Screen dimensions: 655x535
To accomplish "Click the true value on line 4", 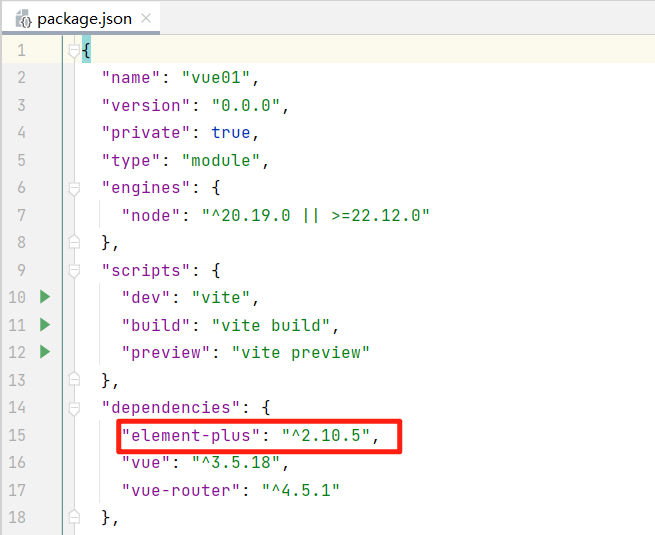I will click(231, 133).
